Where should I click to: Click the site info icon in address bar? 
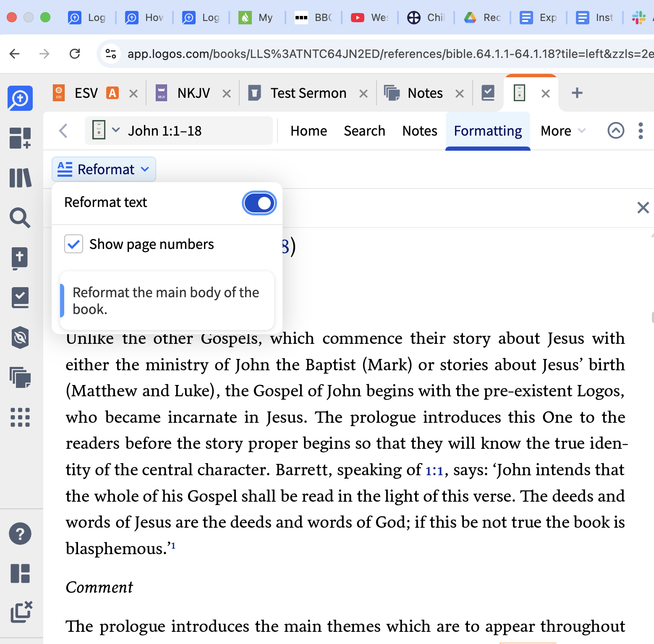111,54
